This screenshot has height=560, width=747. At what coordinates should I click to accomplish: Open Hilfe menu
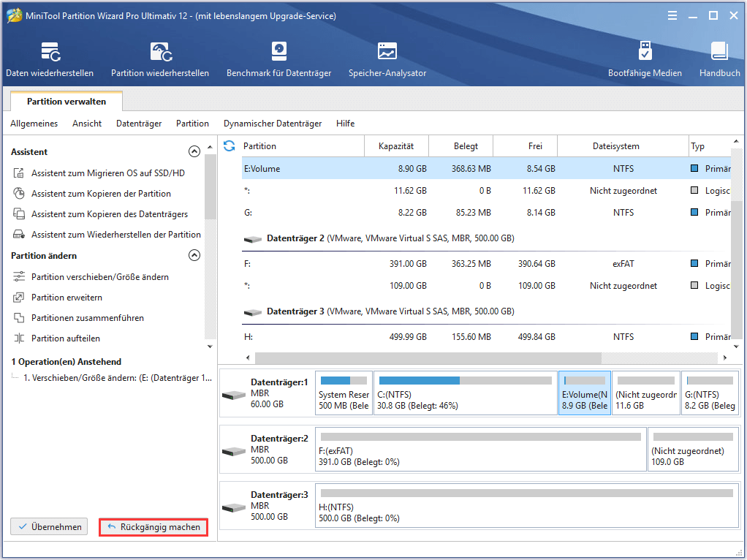click(346, 124)
